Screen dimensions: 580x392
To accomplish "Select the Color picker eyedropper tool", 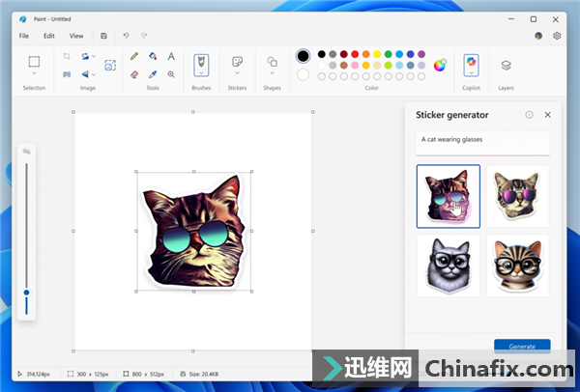I will click(x=153, y=74).
